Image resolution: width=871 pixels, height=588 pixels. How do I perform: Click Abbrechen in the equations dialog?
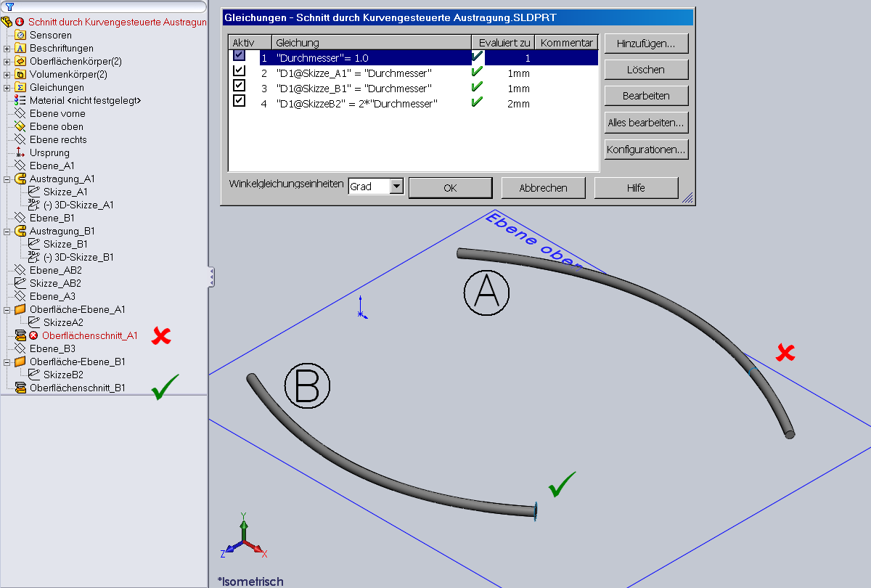tap(543, 188)
